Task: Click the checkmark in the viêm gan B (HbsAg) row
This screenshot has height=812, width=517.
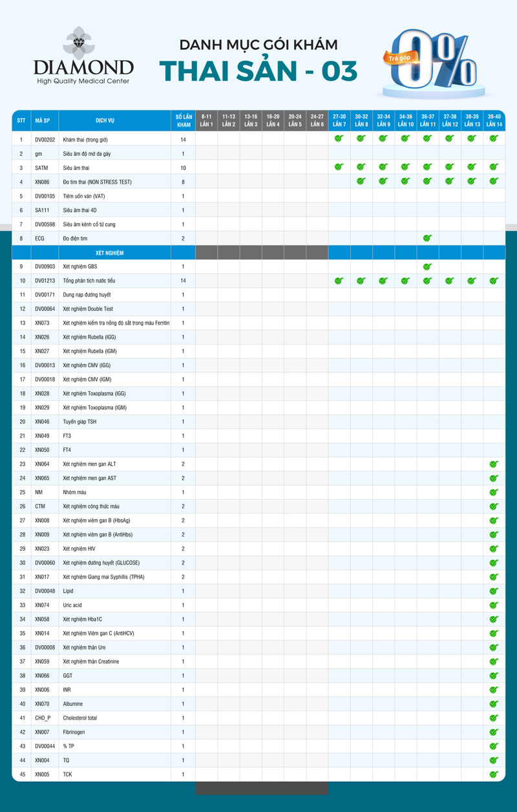Action: 494,520
